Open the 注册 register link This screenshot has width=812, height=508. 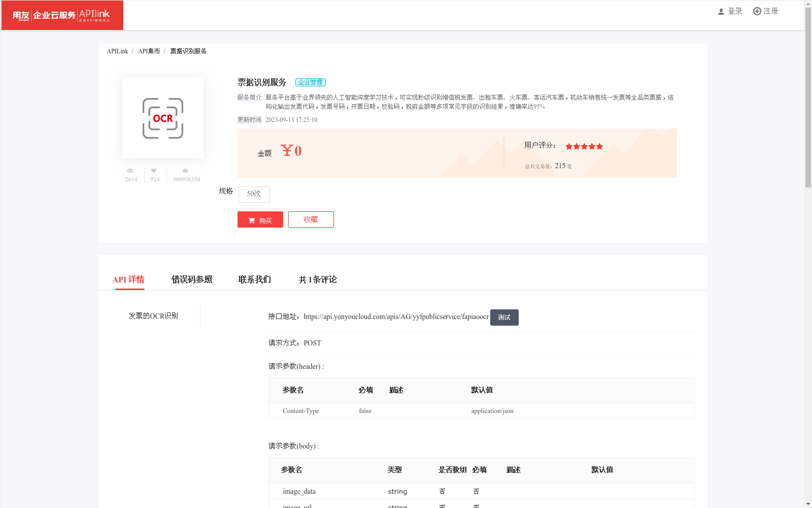coord(770,11)
